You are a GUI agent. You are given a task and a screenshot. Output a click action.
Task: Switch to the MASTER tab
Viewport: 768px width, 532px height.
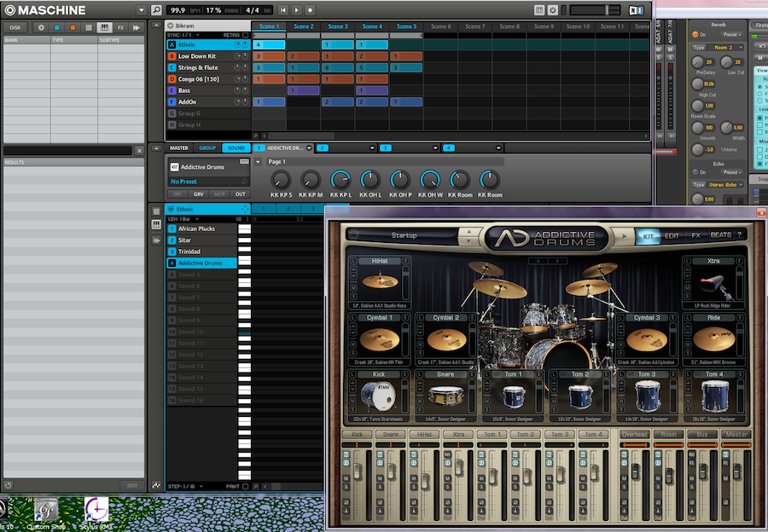coord(179,147)
